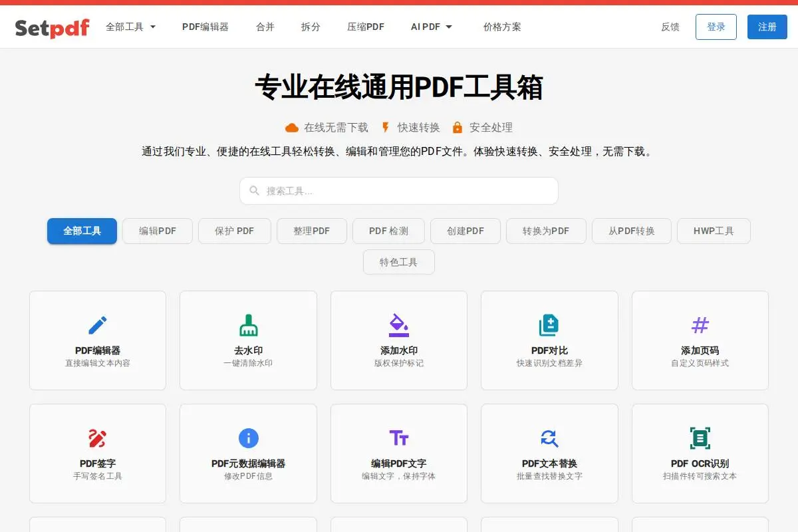
Task: Select the 编辑PDF文字 text icon
Action: pos(399,438)
